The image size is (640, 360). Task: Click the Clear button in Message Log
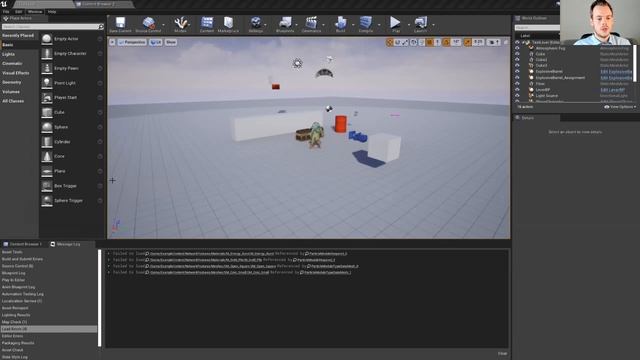coord(502,353)
